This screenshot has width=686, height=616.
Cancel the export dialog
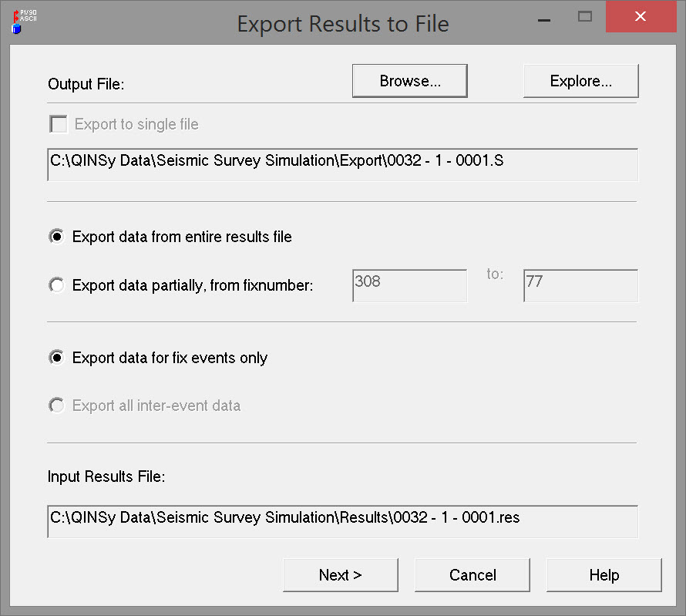(472, 575)
